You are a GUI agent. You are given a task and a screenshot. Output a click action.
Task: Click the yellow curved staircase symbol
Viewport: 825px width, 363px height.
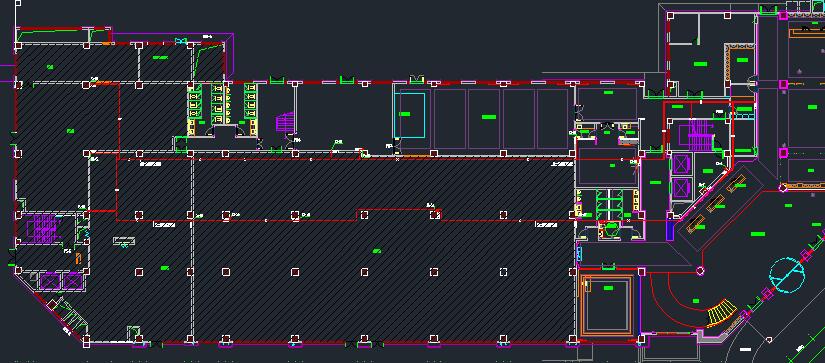(721, 312)
